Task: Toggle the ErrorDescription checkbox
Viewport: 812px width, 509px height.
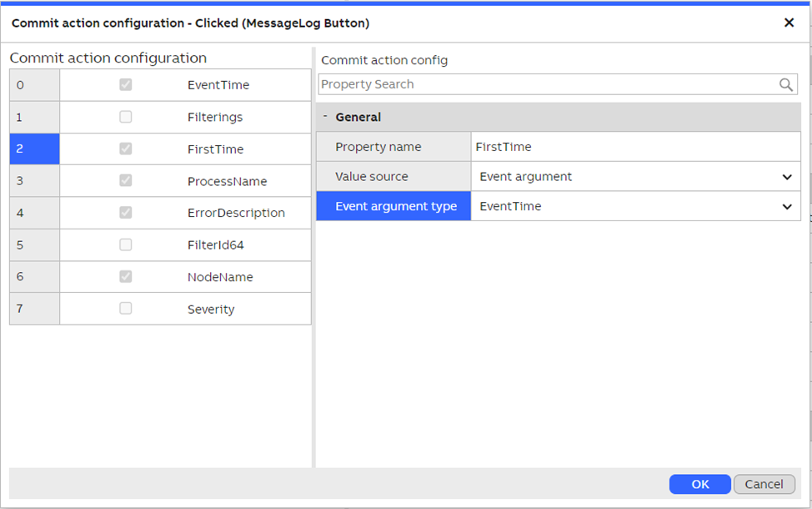Action: coord(125,213)
